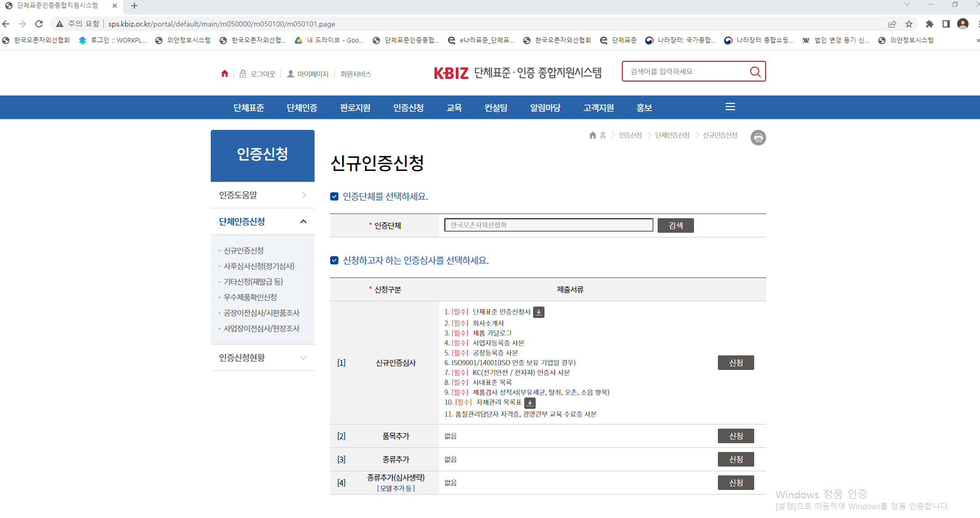This screenshot has width=980, height=518.
Task: Open the 단체표준 main menu
Action: click(x=249, y=108)
